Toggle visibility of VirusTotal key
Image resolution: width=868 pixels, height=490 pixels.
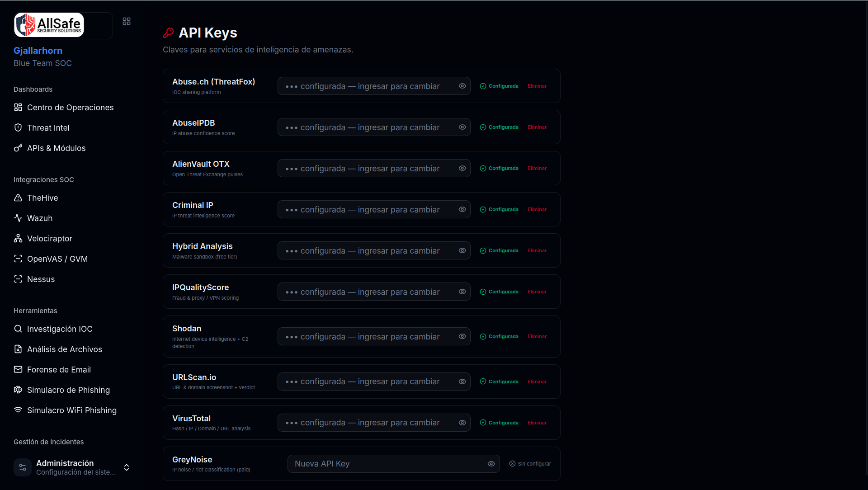(462, 423)
